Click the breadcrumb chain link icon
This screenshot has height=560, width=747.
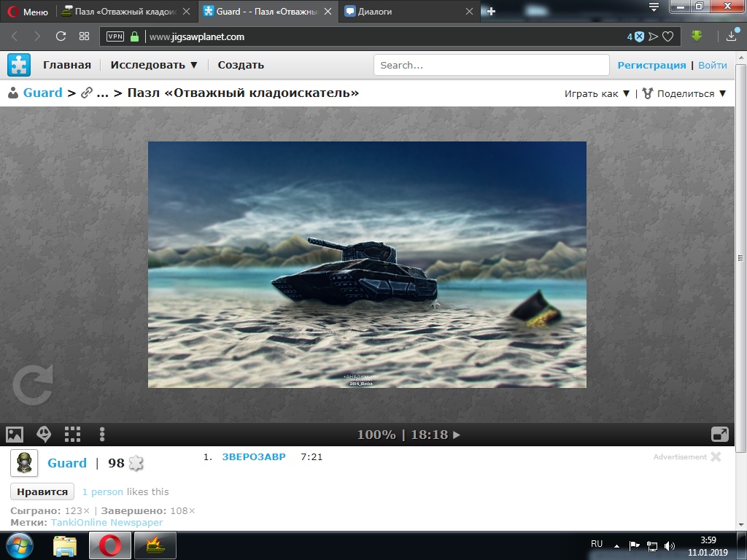pos(87,93)
